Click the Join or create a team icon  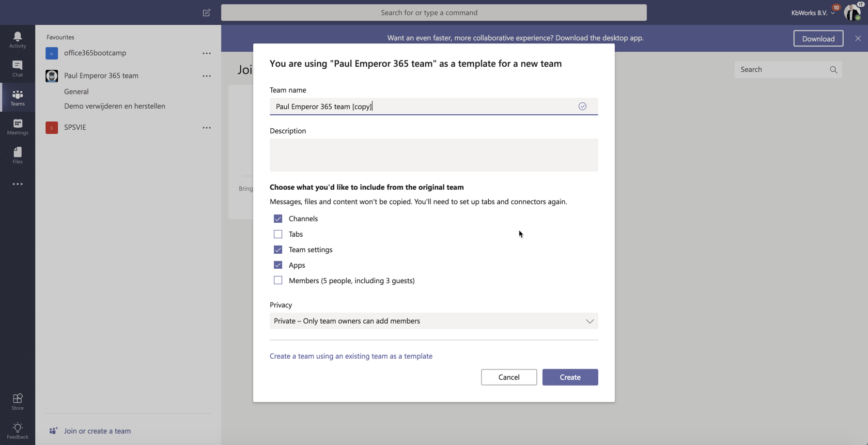[x=53, y=431]
